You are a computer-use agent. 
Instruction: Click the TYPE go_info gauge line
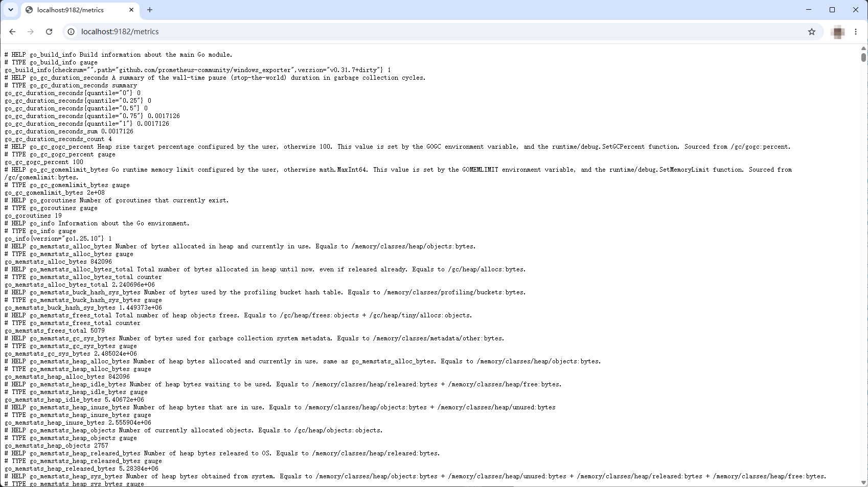click(40, 231)
